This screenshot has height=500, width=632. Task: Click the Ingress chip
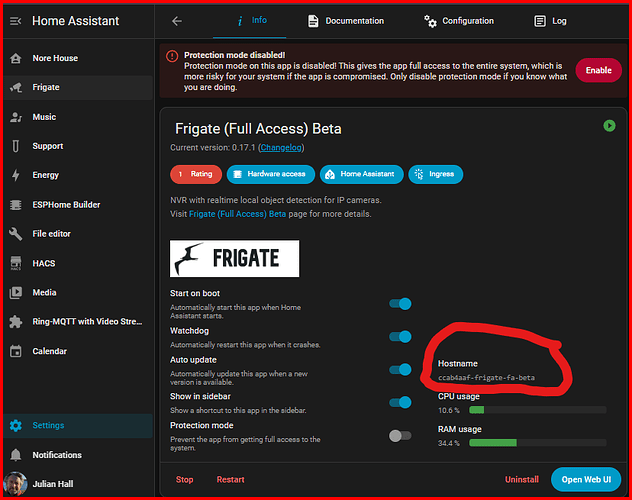[x=435, y=174]
